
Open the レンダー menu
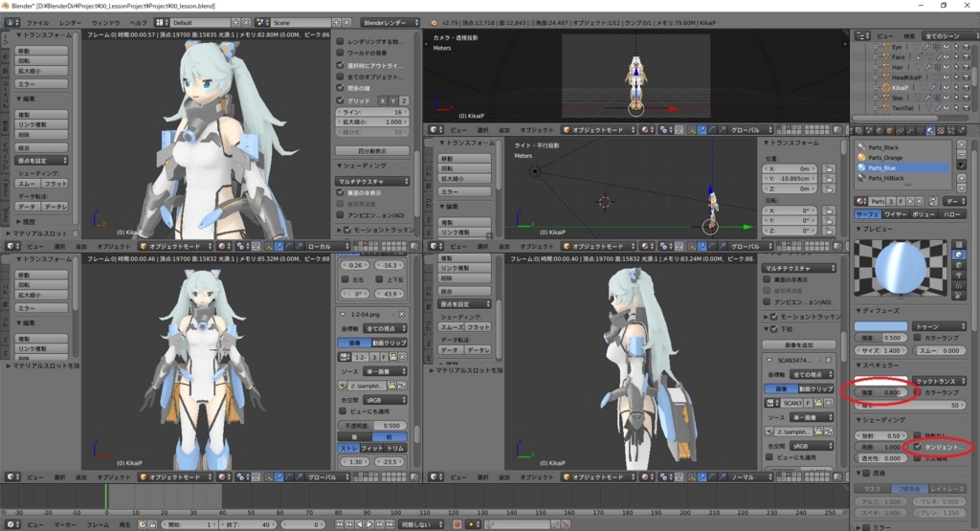click(70, 23)
